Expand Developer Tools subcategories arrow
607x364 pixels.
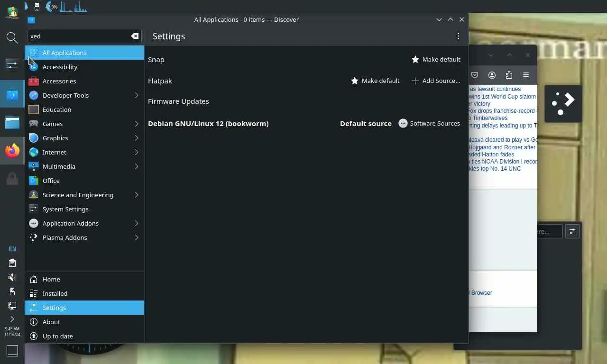(137, 95)
